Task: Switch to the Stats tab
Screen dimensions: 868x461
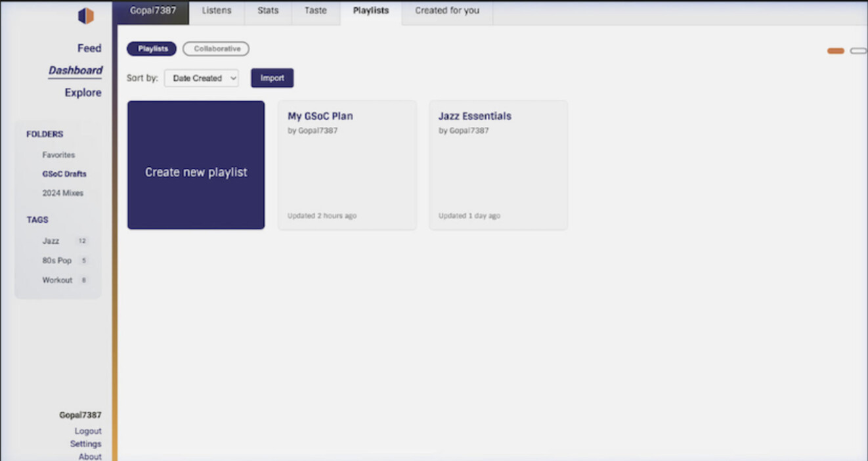Action: point(268,11)
